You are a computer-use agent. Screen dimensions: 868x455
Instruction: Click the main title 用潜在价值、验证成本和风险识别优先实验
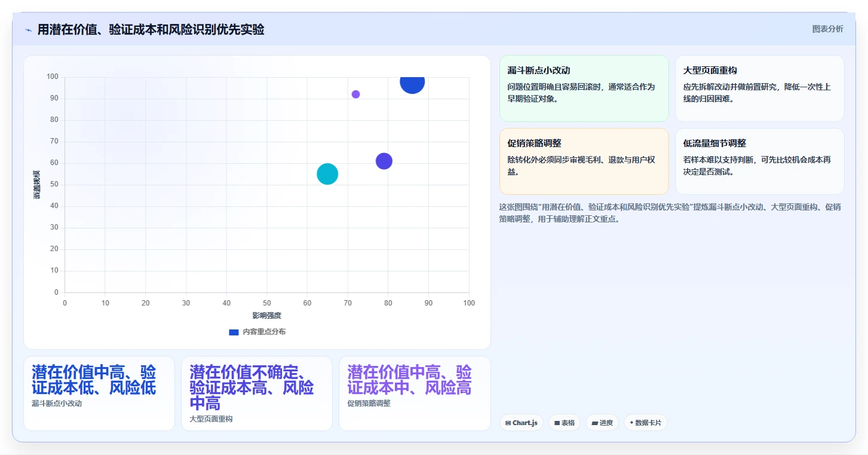click(151, 29)
